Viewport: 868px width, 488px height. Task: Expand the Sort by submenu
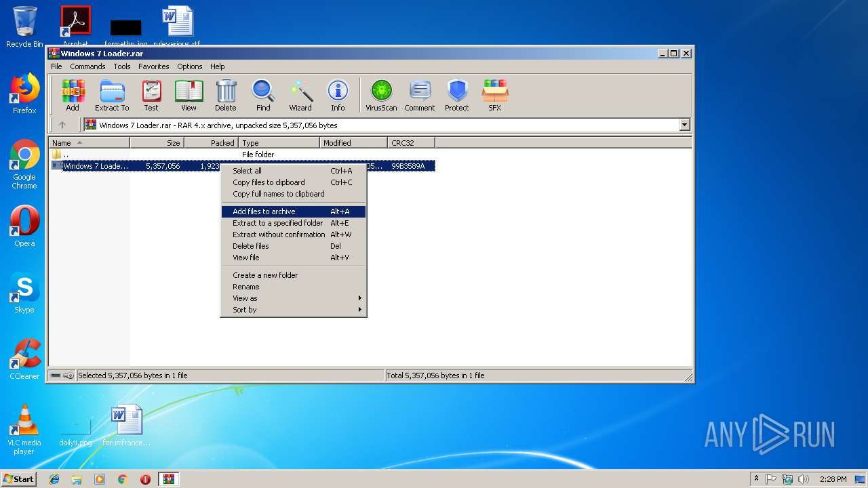pos(294,310)
